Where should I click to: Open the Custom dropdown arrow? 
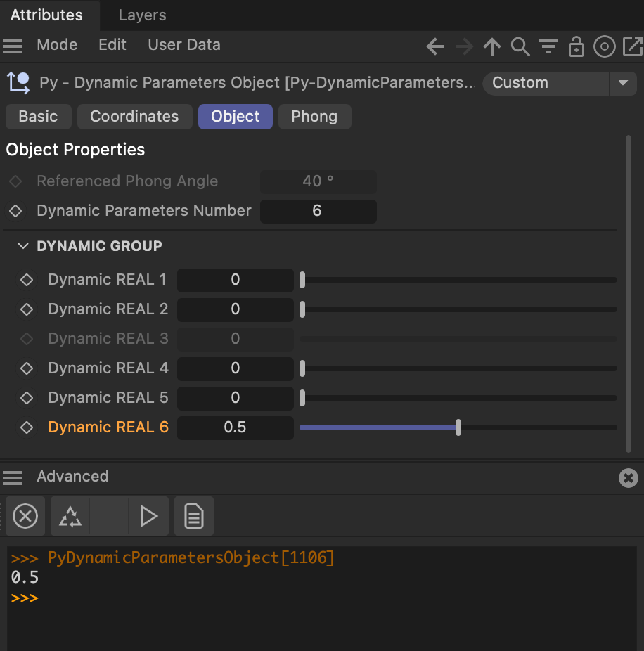pyautogui.click(x=622, y=83)
